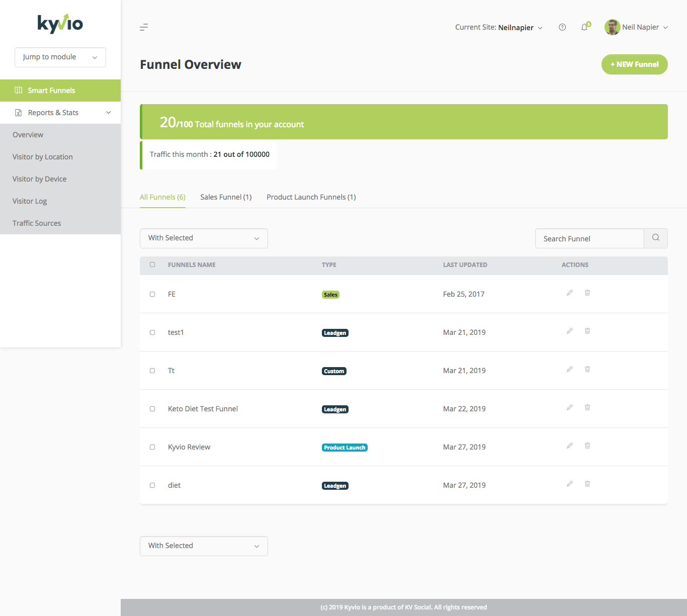Click the search magnifier icon
This screenshot has height=616, width=687.
point(656,238)
